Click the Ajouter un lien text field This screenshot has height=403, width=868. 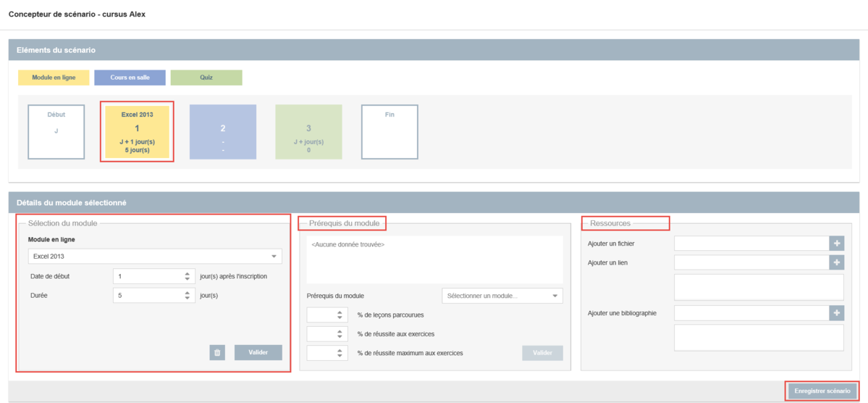coord(751,262)
